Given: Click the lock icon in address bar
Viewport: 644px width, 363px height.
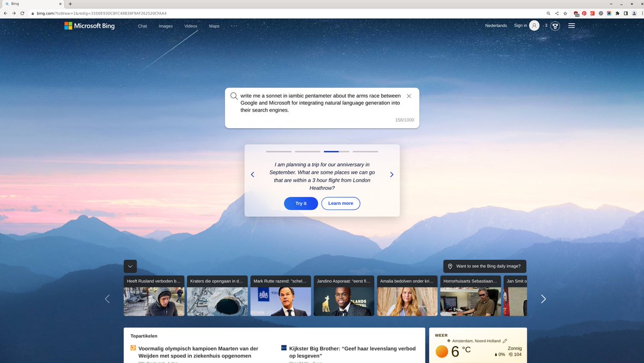Looking at the screenshot, I should (32, 13).
